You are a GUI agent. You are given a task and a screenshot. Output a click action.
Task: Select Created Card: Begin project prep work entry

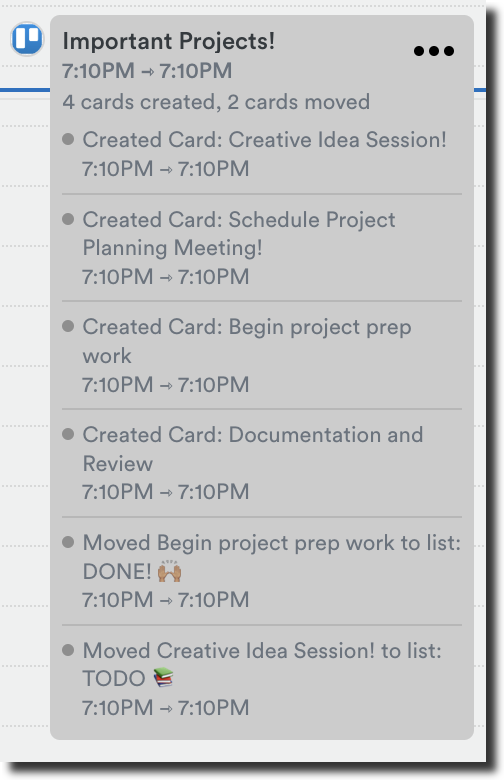262,355
